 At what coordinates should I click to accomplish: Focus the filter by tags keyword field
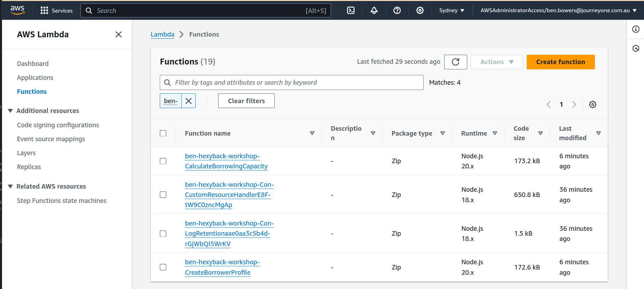click(x=292, y=83)
